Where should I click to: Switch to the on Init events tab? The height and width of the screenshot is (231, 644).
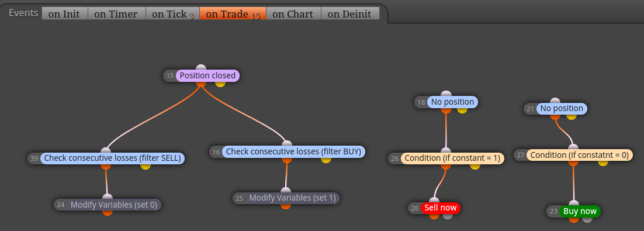(64, 13)
